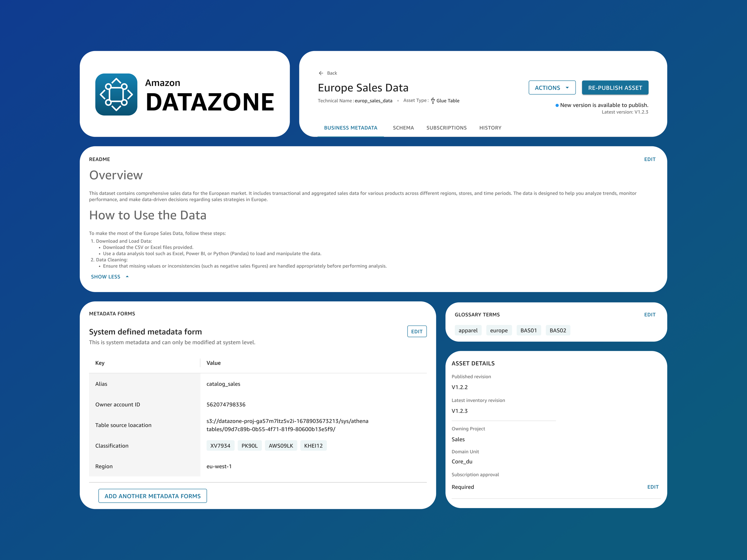Screen dimensions: 747x560
Task: Select the europe glossary term chip
Action: [x=499, y=330]
